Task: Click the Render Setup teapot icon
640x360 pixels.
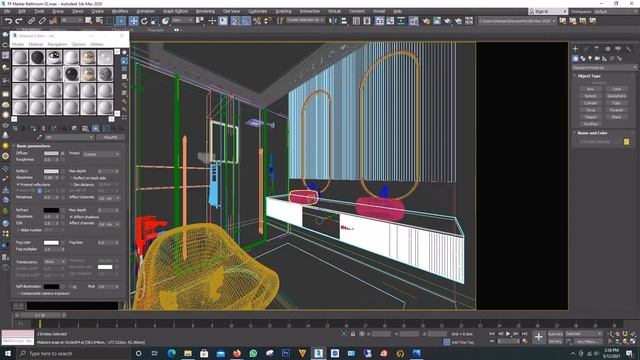Action: 426,21
